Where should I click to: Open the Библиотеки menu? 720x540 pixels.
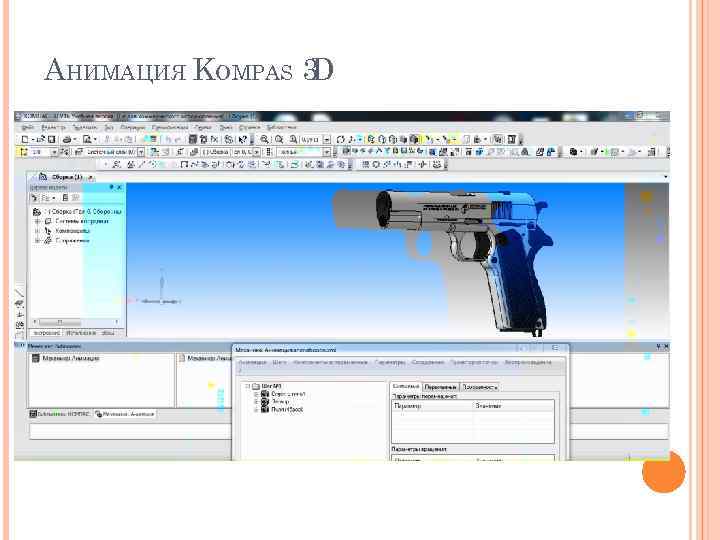tap(281, 127)
